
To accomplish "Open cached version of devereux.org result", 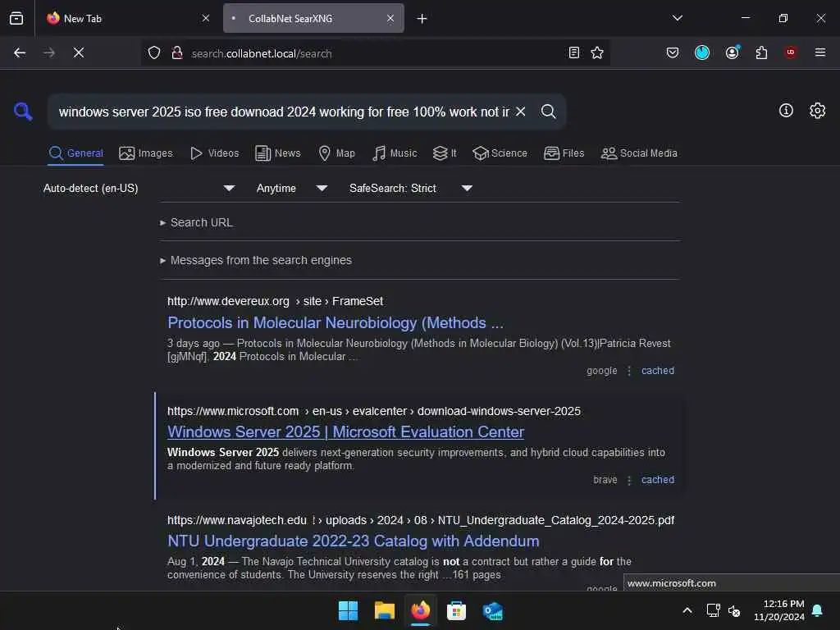I will pos(657,371).
